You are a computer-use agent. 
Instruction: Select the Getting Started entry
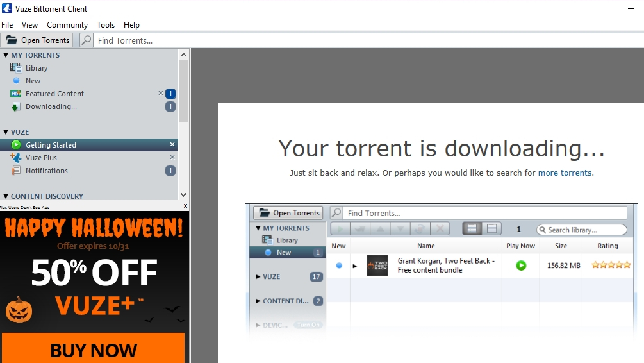[x=89, y=145]
